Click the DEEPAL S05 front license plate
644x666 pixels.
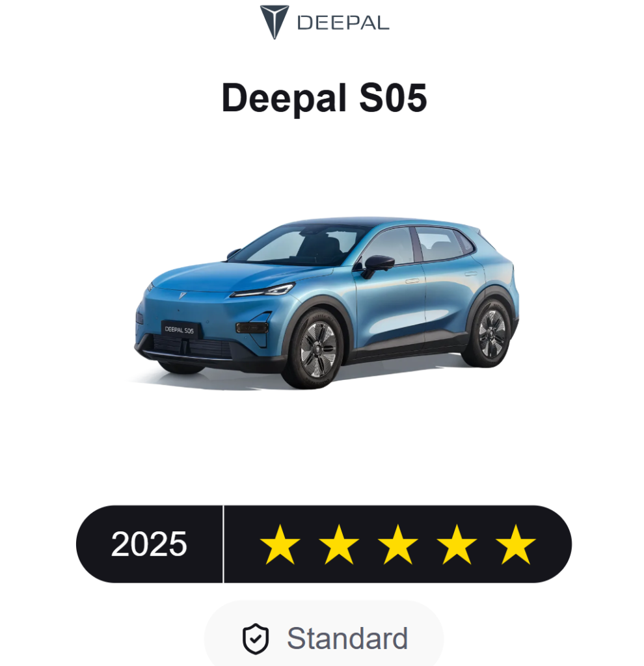pos(180,330)
